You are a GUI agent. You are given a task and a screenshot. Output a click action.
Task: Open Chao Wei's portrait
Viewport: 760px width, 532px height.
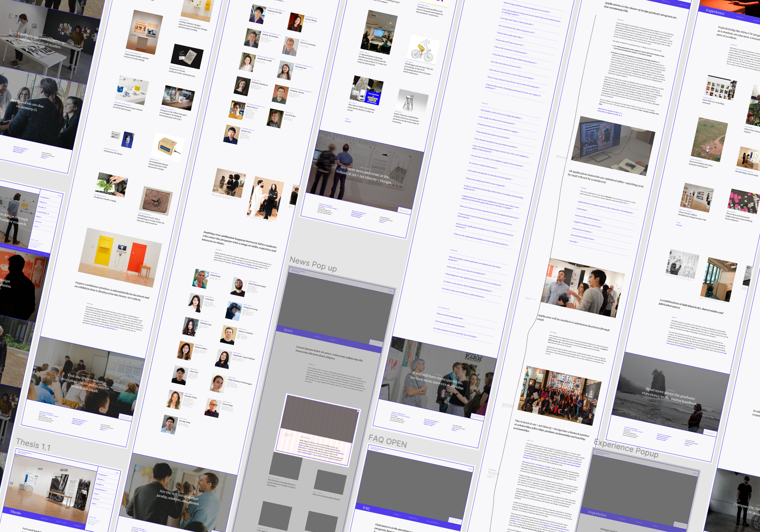180,375
